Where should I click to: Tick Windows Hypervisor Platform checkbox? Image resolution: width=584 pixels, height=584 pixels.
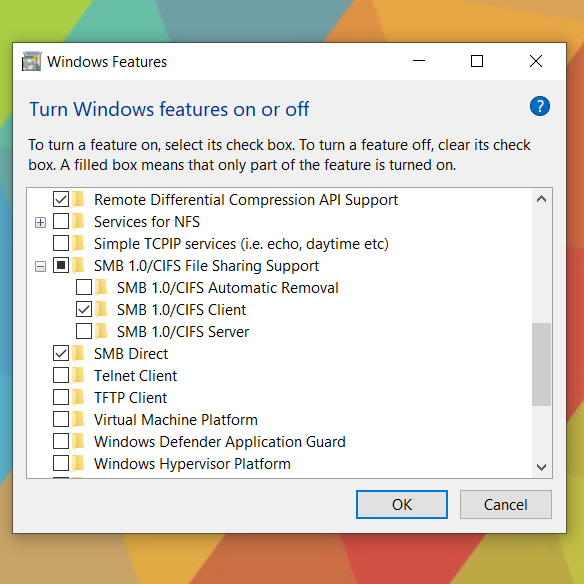click(61, 463)
